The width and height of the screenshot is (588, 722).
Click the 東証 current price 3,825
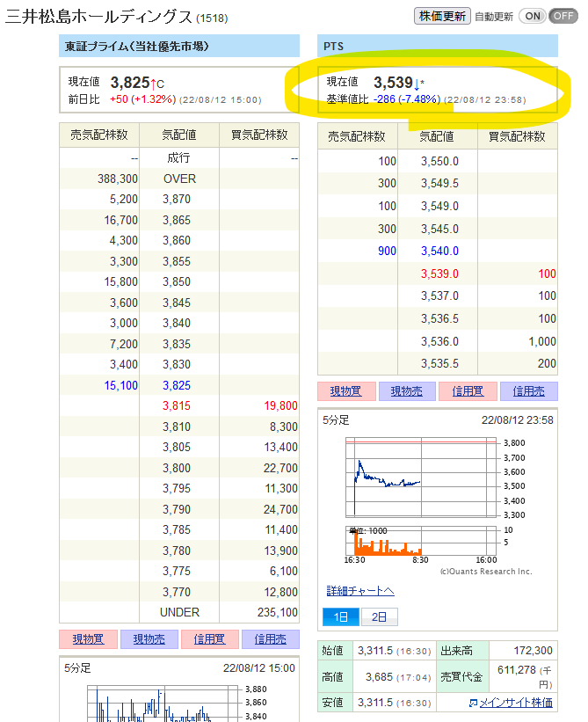(x=130, y=83)
